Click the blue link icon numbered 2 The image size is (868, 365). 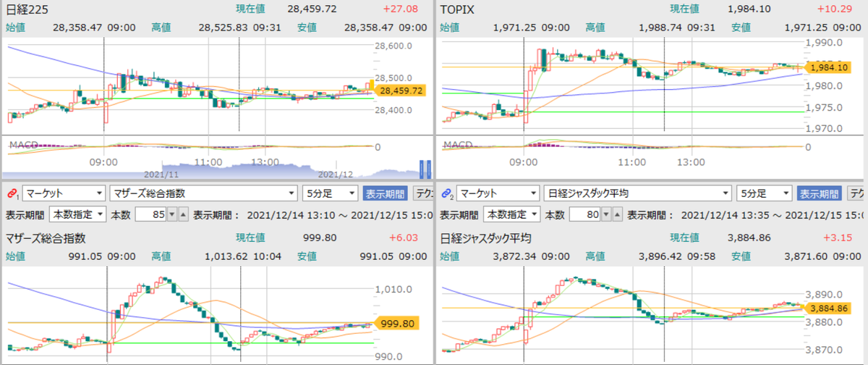[446, 193]
